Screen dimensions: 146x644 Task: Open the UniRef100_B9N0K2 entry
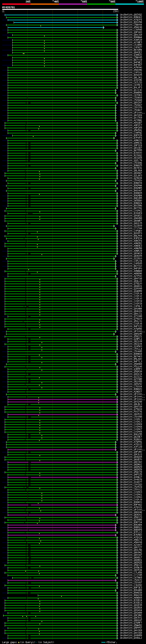click(x=131, y=17)
